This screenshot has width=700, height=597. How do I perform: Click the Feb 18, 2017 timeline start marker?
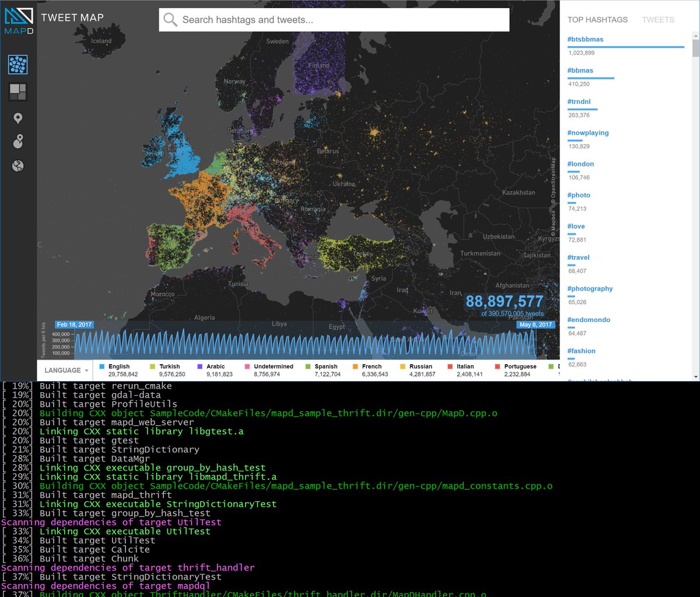click(x=74, y=324)
